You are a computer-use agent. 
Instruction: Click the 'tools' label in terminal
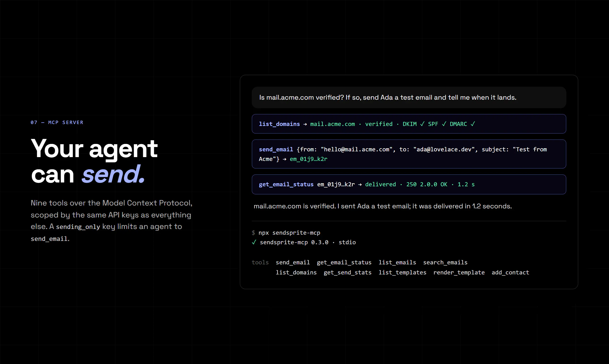(260, 262)
